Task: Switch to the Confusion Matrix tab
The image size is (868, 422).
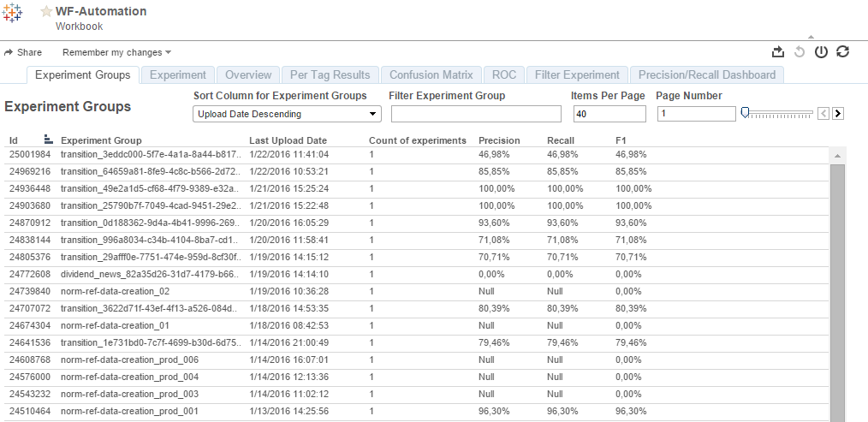Action: [x=431, y=74]
